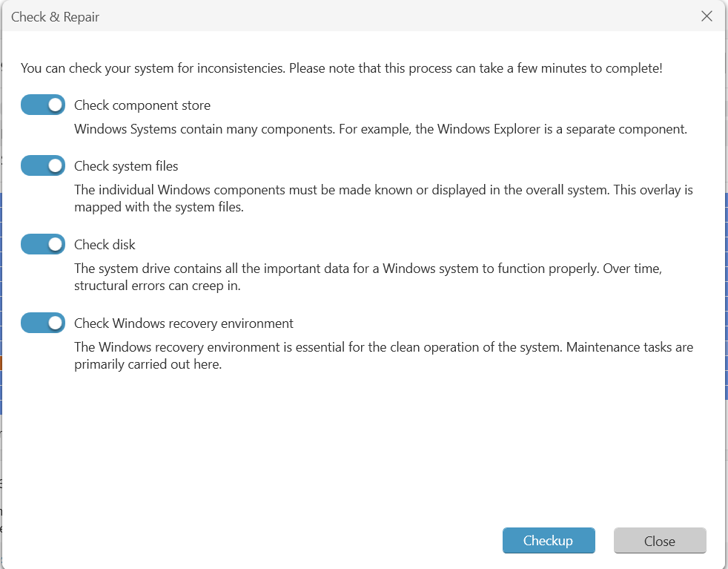Click the "Check Windows recovery environment" label
The image size is (728, 569).
184,323
